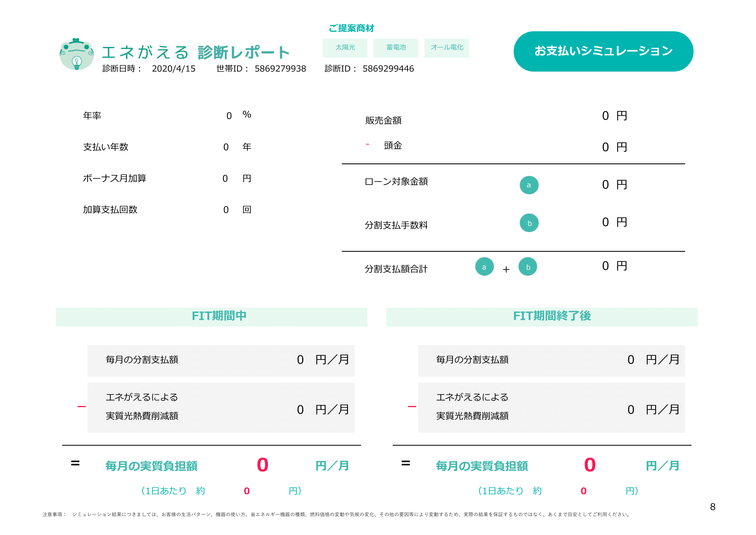
Task: Select the オール電化 product tag
Action: click(x=447, y=48)
